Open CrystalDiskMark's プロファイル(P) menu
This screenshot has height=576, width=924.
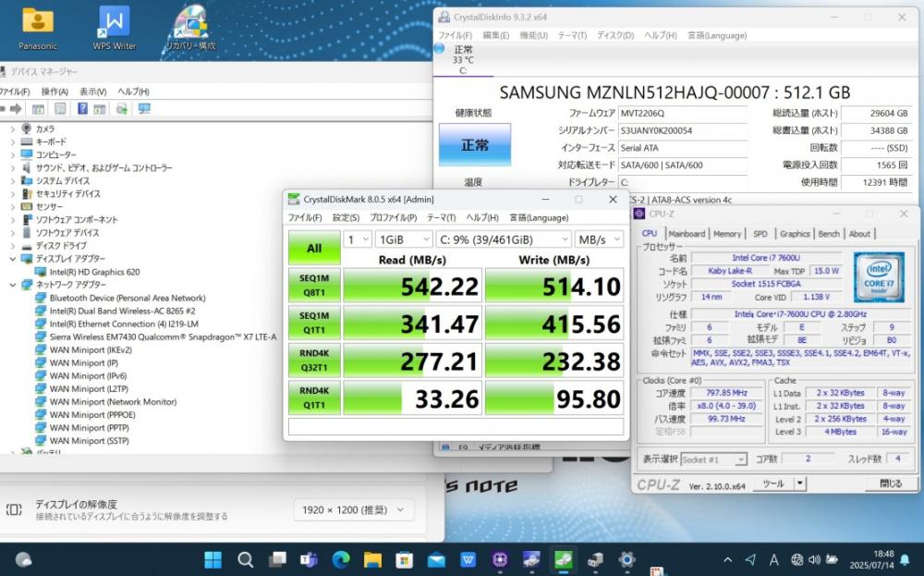coord(393,217)
